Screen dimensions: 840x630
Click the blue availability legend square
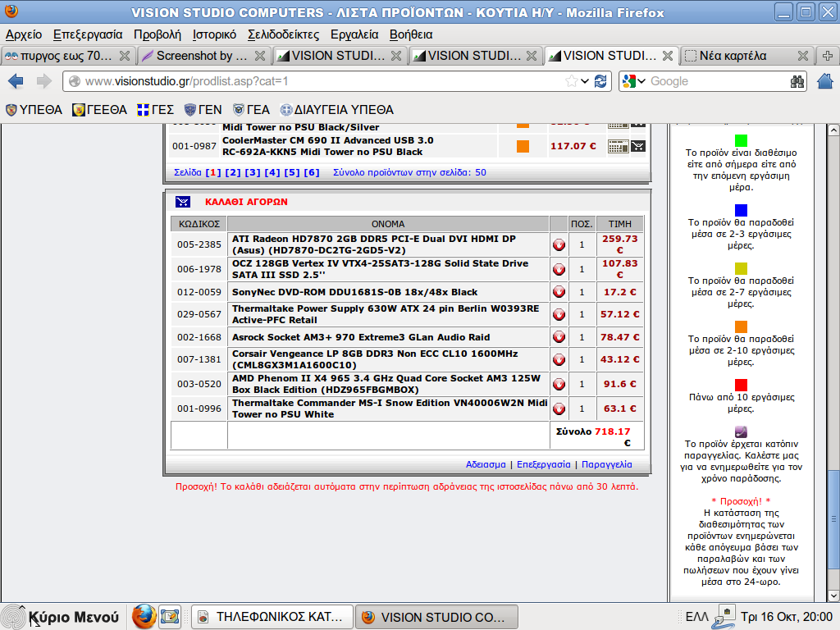click(741, 210)
